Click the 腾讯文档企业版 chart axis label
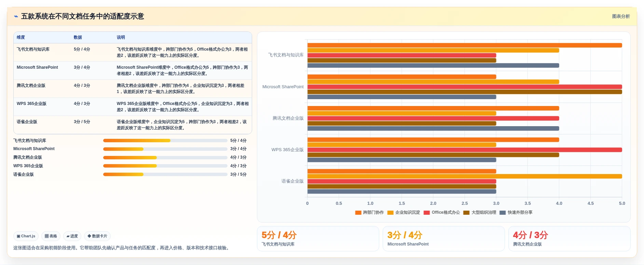This screenshot has height=265, width=644. click(x=288, y=118)
